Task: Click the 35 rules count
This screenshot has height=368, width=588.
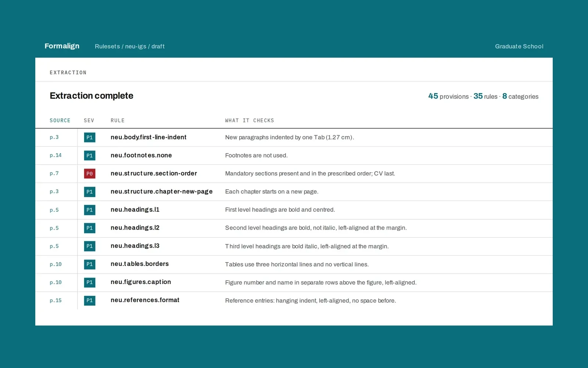Action: (485, 96)
